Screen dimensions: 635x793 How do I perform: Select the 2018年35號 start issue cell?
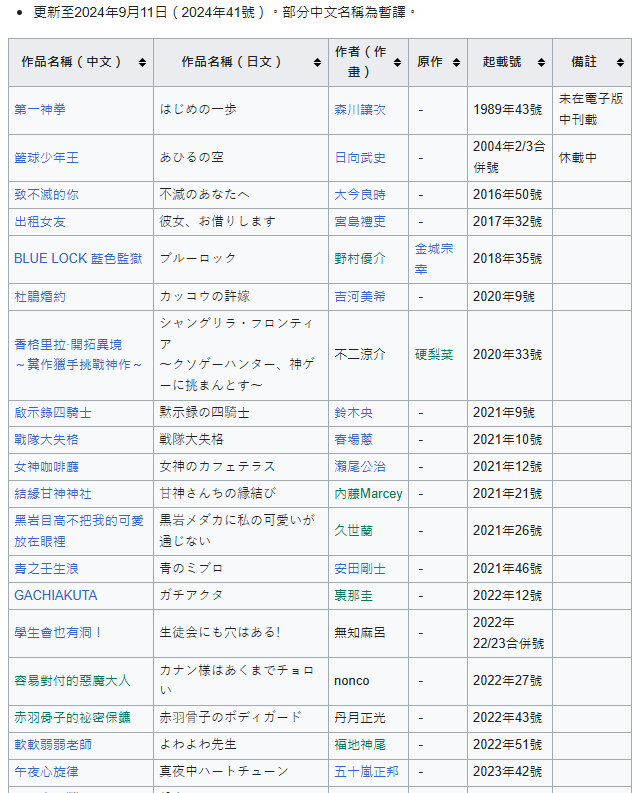pyautogui.click(x=508, y=259)
